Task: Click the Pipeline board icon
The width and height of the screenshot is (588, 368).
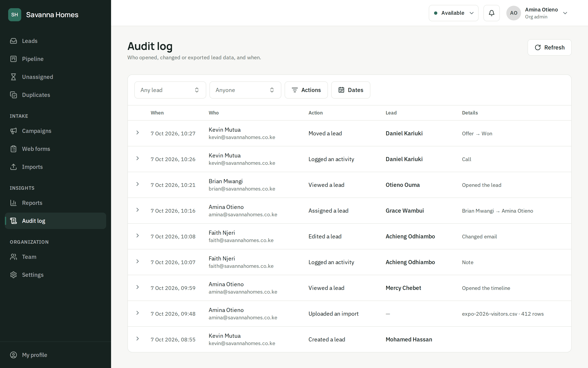Action: (14, 59)
